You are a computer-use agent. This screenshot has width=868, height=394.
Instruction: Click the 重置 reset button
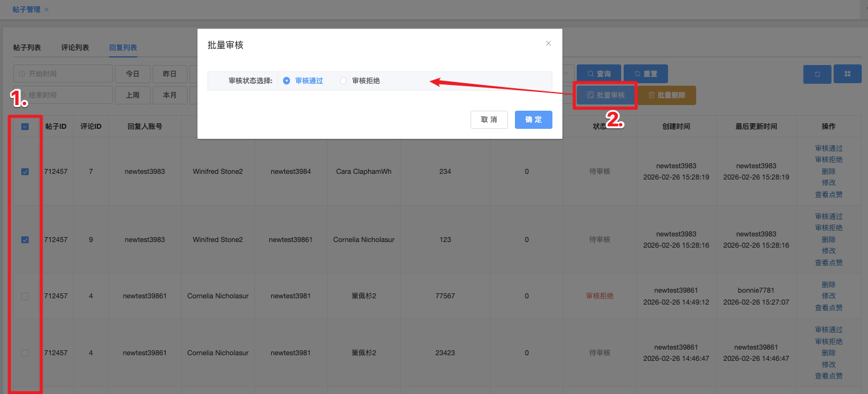pyautogui.click(x=646, y=74)
